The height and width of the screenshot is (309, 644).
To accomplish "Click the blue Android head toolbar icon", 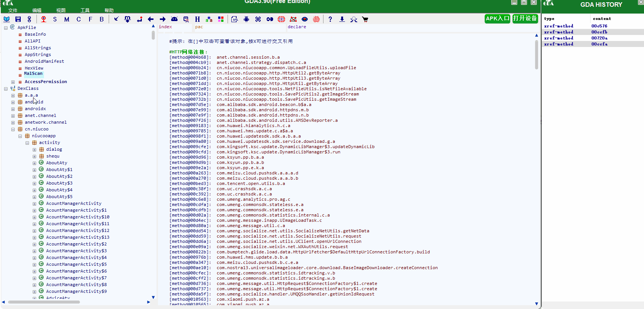I will (x=174, y=19).
